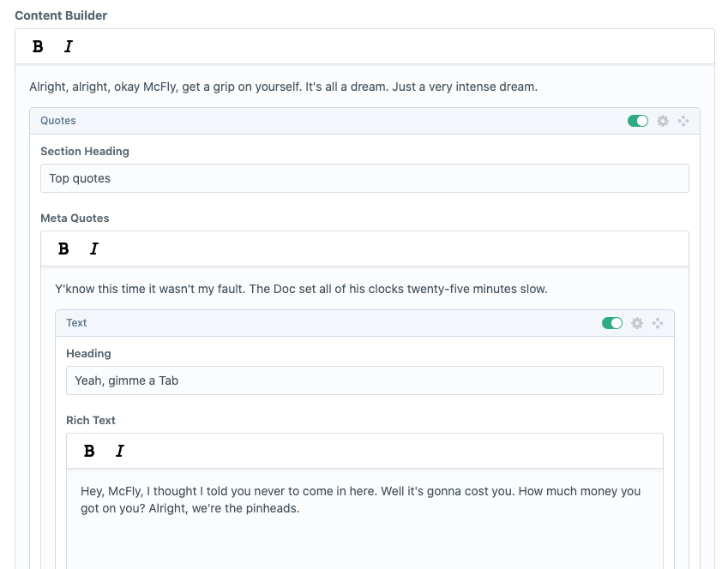
Task: Click the Rich Text field label
Action: [x=91, y=421]
